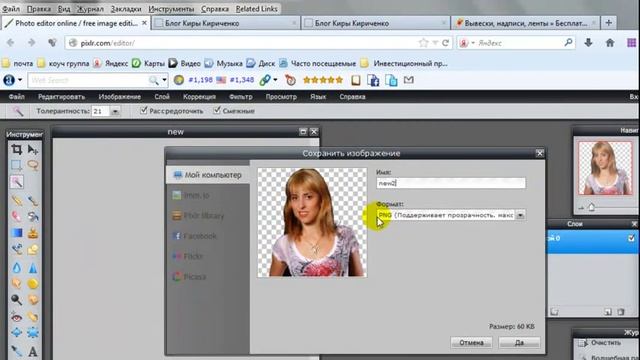
Task: Select the Pinch tool
Action: tap(33, 333)
